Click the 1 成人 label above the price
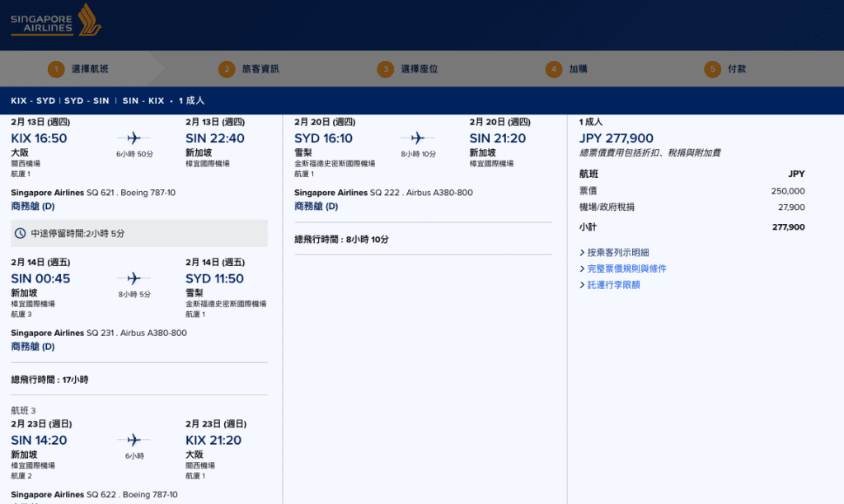Screen dimensions: 844x504 590,122
